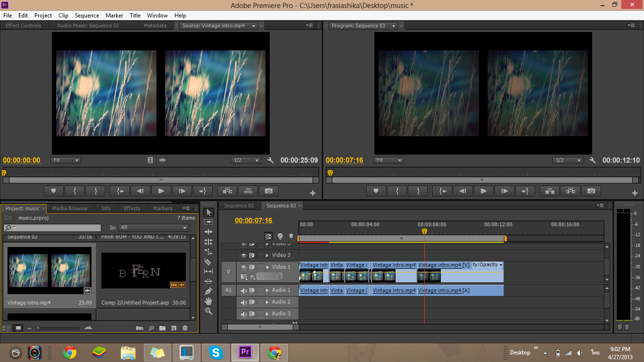Select the Pen tool in tools panel
The height and width of the screenshot is (362, 644).
tap(208, 291)
